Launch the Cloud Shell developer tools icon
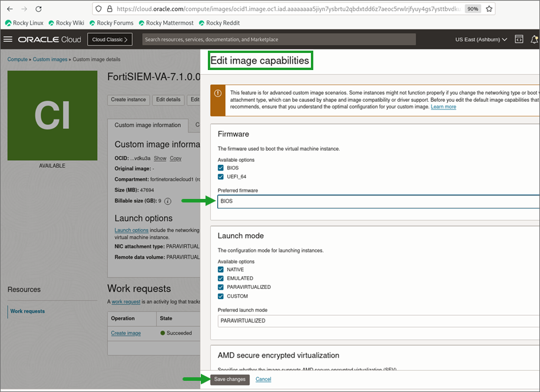The height and width of the screenshot is (392, 540). pos(518,39)
